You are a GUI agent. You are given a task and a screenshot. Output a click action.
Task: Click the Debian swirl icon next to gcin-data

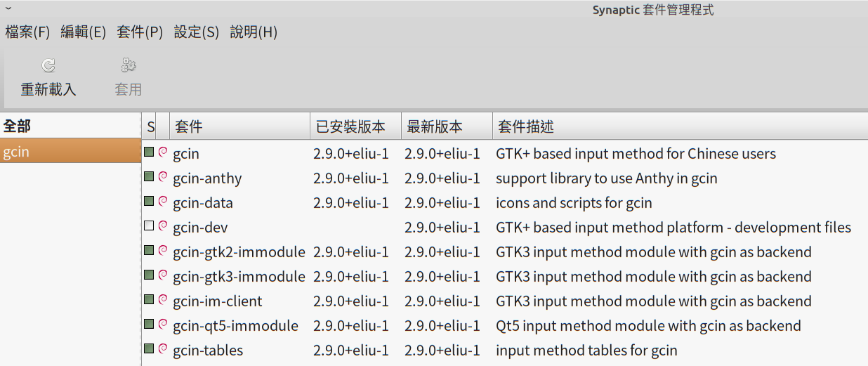163,202
